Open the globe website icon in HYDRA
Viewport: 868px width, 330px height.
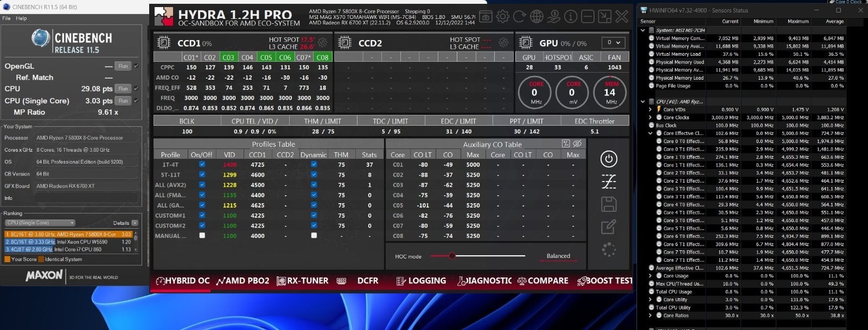tap(537, 17)
